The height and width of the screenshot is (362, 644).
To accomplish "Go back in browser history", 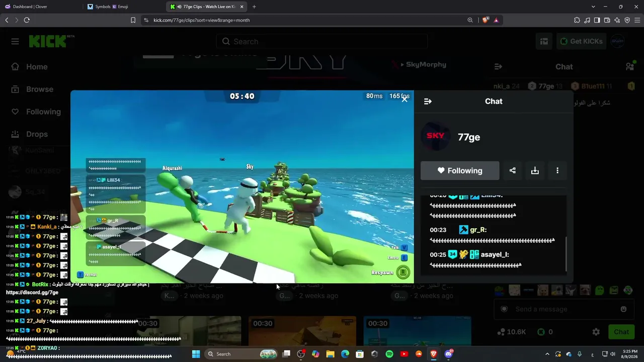I will click(7, 20).
